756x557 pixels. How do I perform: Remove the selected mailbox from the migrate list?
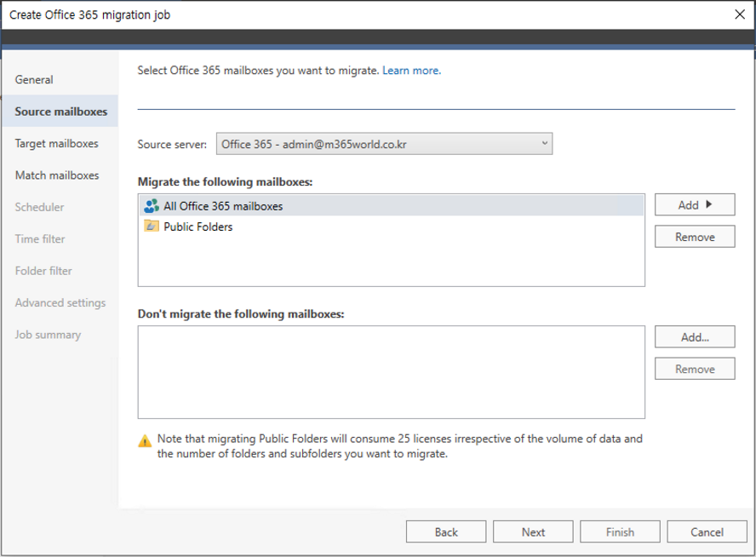point(695,237)
